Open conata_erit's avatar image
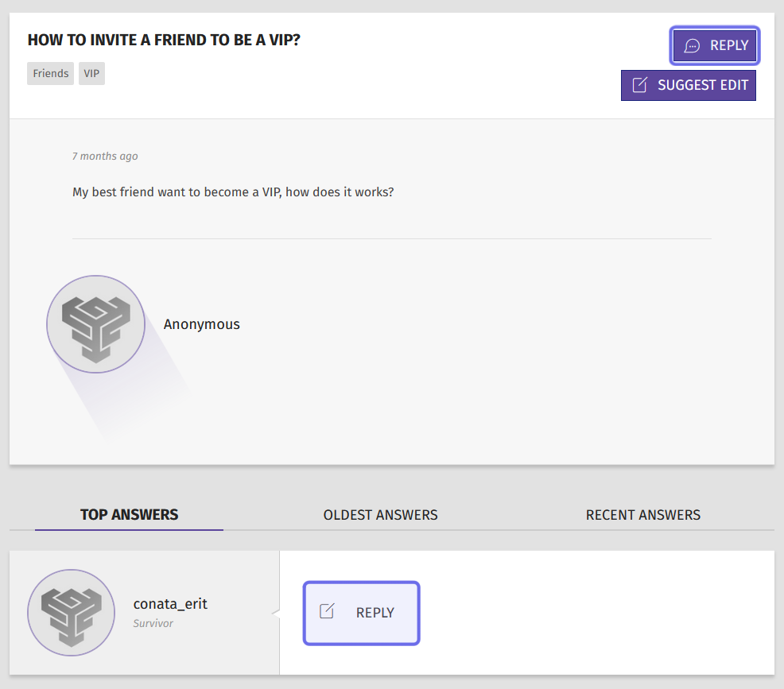The image size is (784, 689). pos(71,613)
